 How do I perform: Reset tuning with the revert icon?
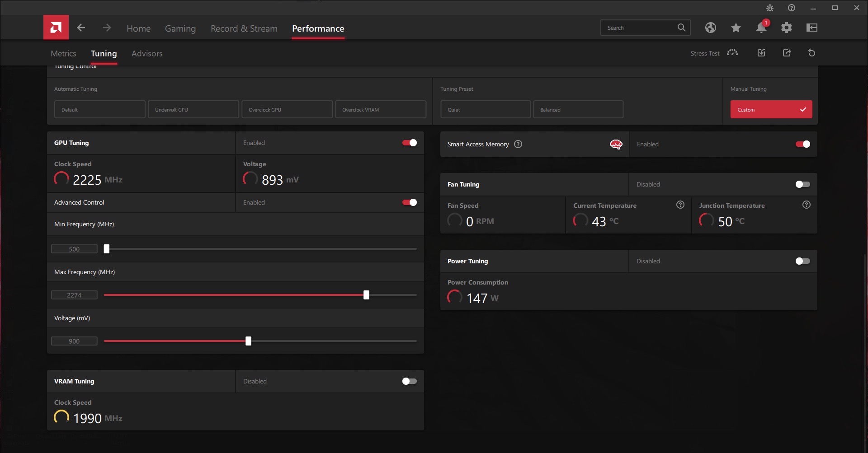click(x=811, y=53)
